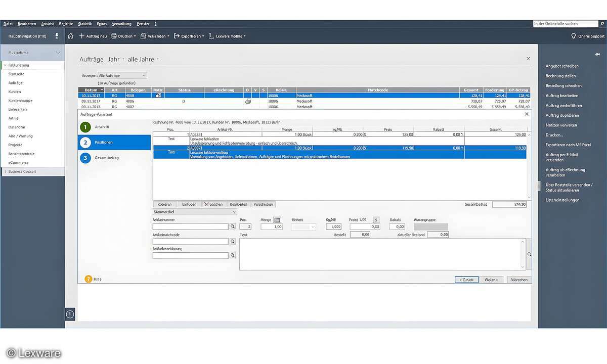Image resolution: width=607 pixels, height=364 pixels.
Task: Open the Statistik menu
Action: 85,24
